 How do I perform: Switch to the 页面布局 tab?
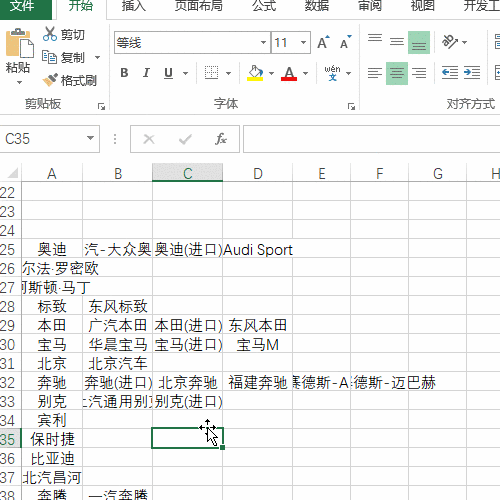199,6
